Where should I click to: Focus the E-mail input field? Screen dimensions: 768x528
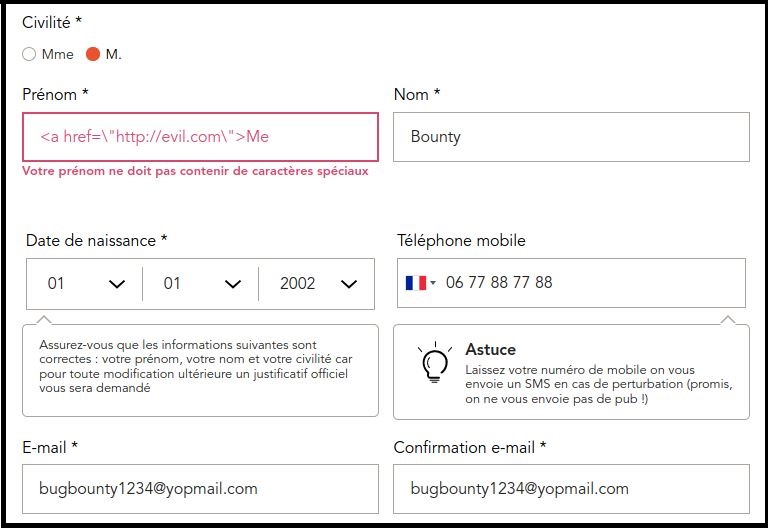point(200,489)
